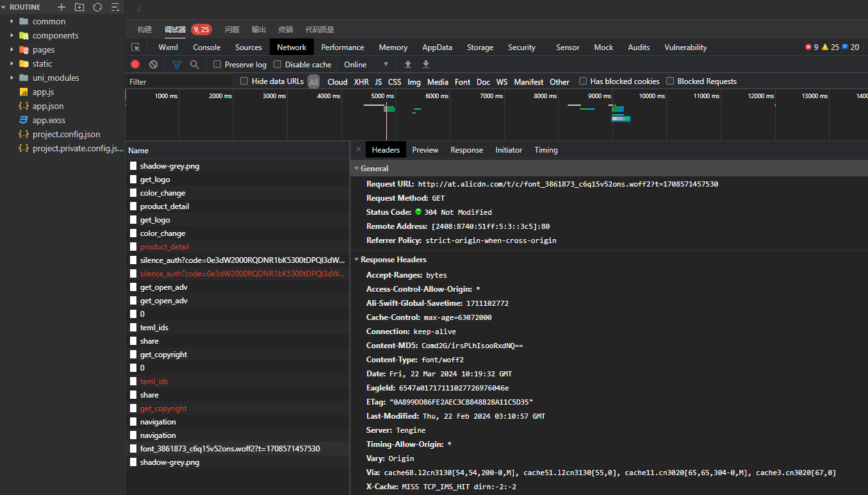Collapse all folders icon in explorer
Image resolution: width=868 pixels, height=495 pixels.
pos(115,7)
